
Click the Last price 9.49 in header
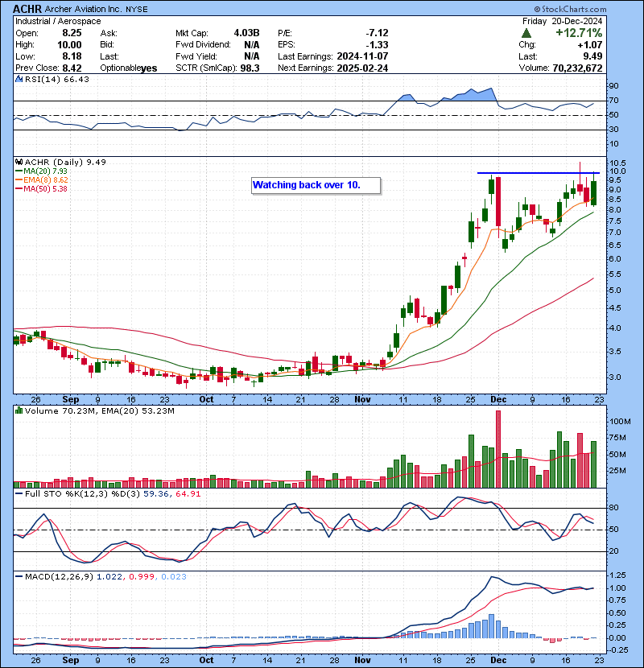coord(592,56)
